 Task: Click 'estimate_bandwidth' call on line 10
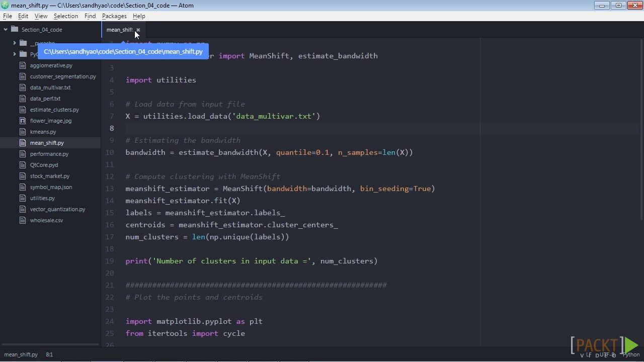pos(218,152)
